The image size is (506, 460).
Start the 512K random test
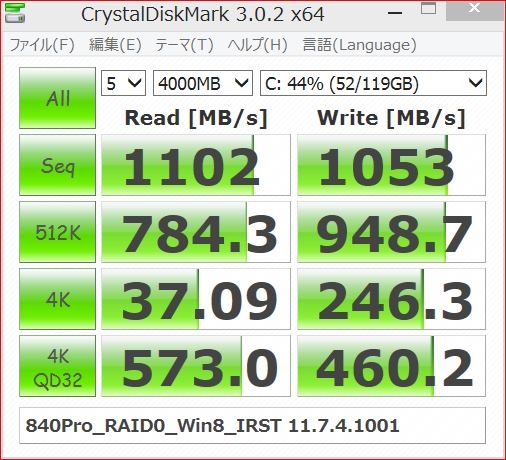pos(58,232)
